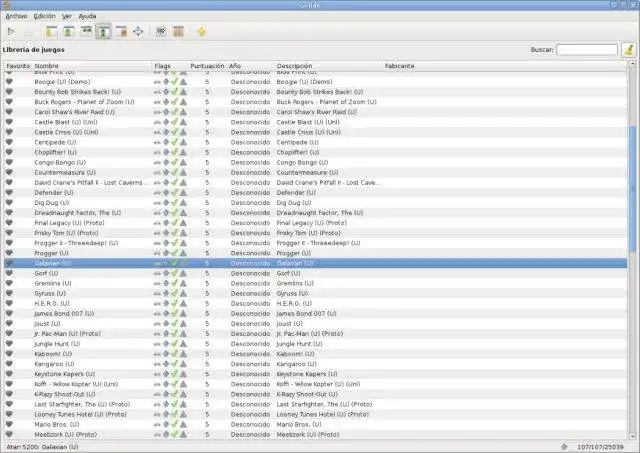Sort by the Puntuación column header

point(207,66)
